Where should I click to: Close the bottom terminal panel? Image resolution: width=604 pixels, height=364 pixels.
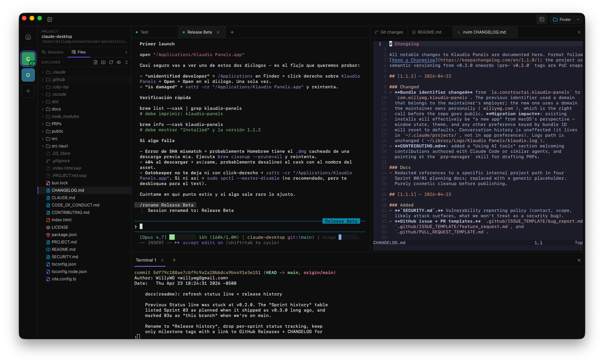(x=579, y=260)
